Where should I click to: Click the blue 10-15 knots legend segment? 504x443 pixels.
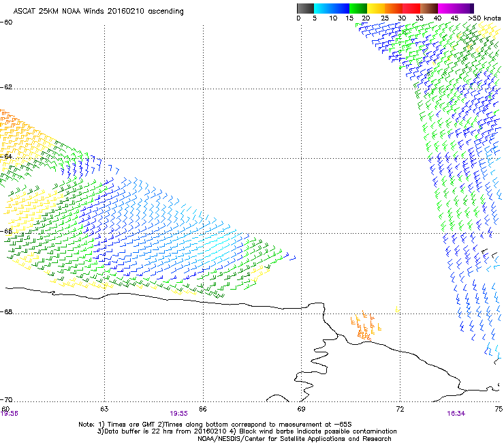[341, 8]
